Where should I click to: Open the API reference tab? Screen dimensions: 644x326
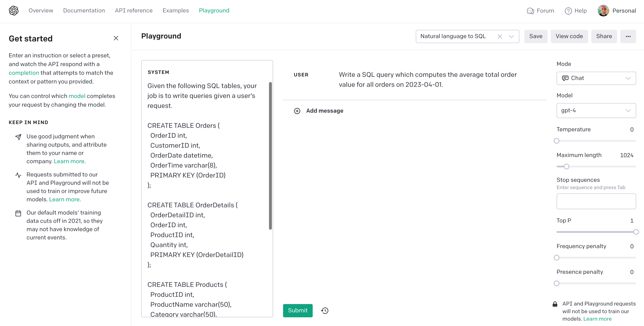pos(134,11)
